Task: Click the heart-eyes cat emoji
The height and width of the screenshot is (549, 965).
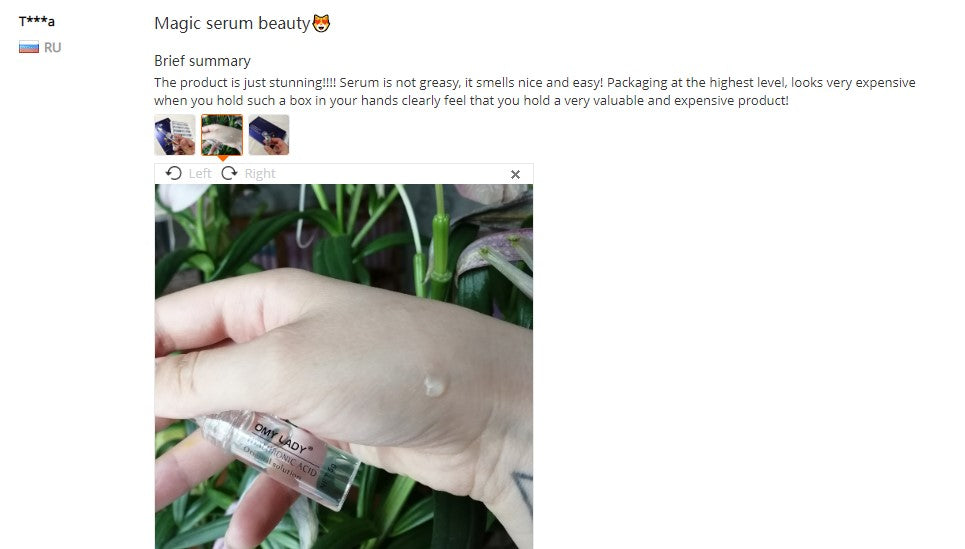Action: [x=321, y=23]
